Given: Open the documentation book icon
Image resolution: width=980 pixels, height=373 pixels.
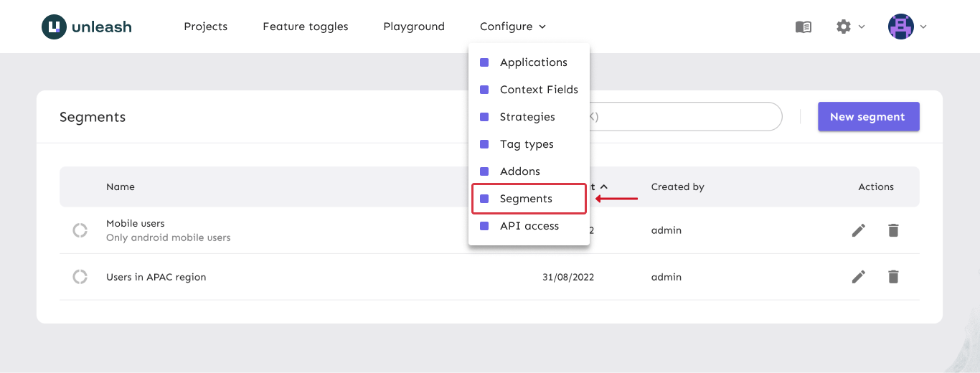Looking at the screenshot, I should click(x=804, y=27).
